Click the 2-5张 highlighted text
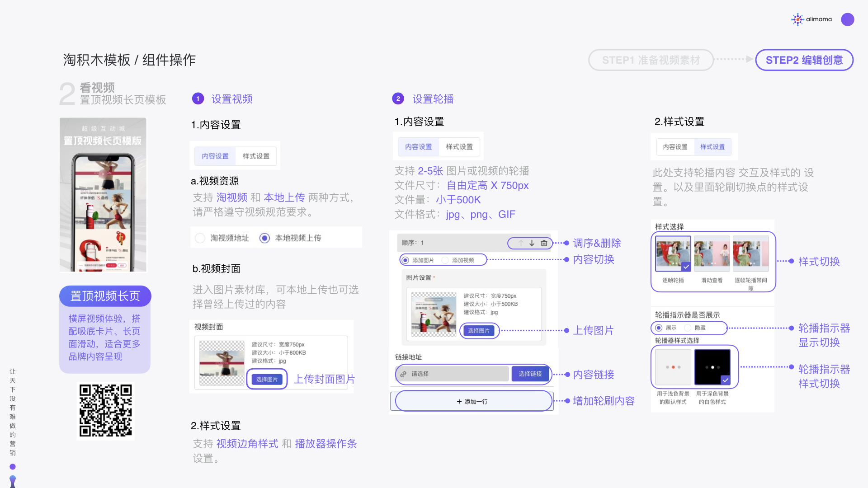The image size is (868, 488). 430,171
